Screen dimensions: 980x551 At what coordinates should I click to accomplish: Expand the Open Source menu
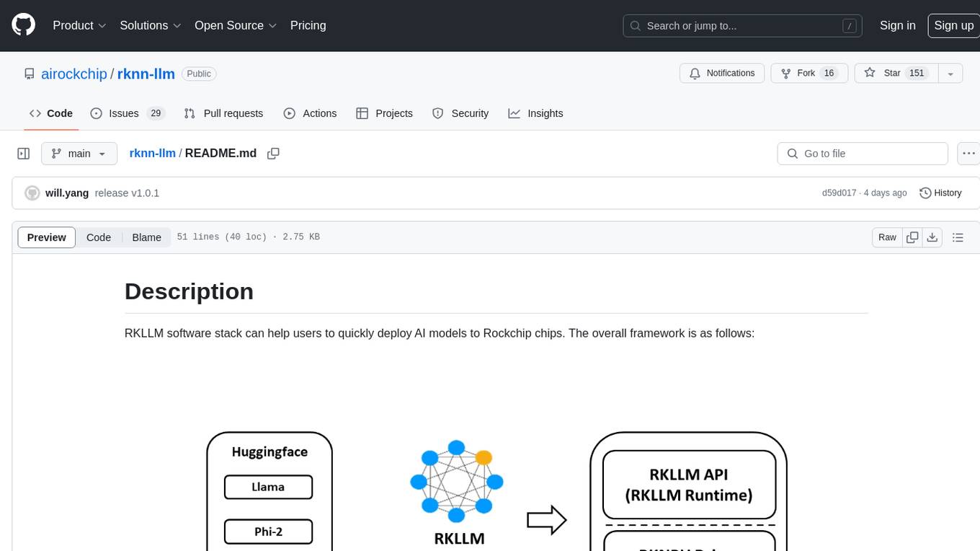click(236, 25)
